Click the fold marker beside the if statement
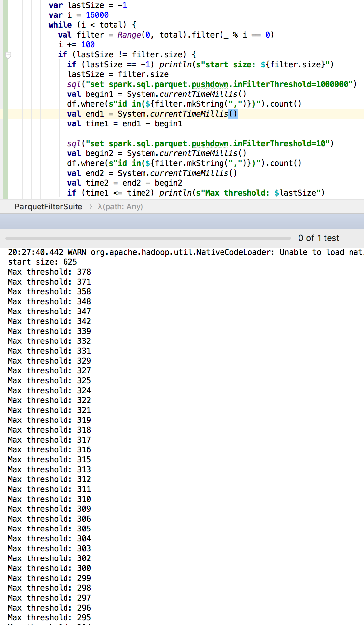Image resolution: width=364 pixels, height=625 pixels. [9, 55]
